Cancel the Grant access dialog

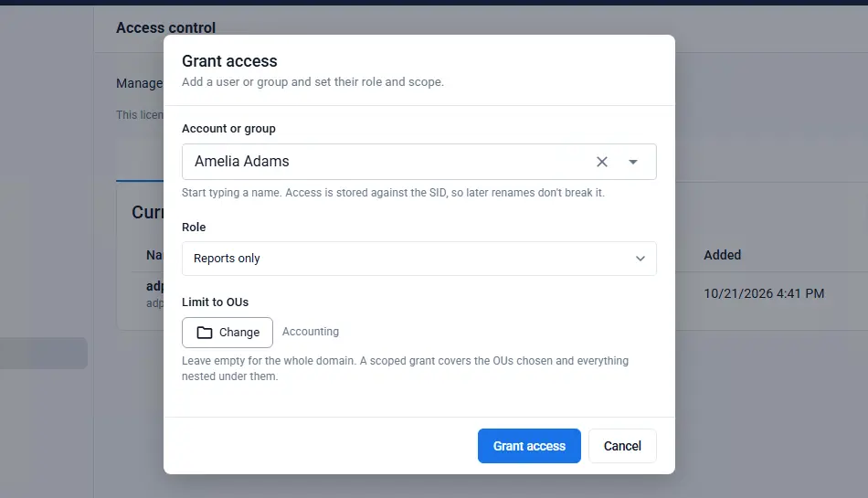click(x=622, y=446)
